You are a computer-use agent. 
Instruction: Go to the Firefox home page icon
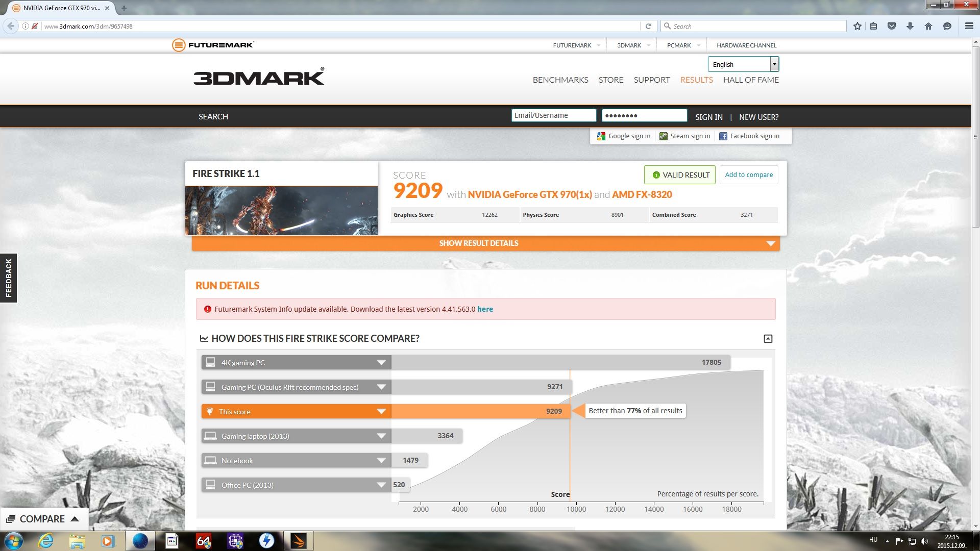928,26
